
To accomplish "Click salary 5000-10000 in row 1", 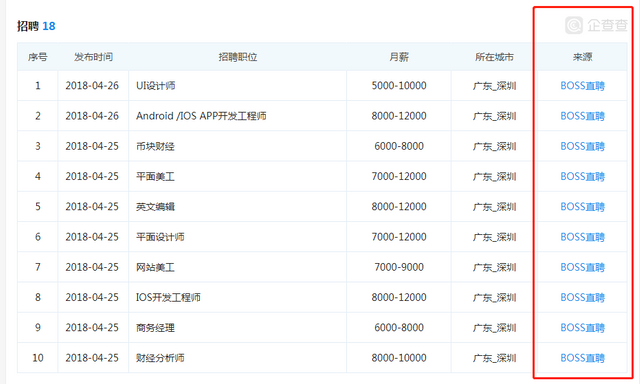I will (x=399, y=86).
